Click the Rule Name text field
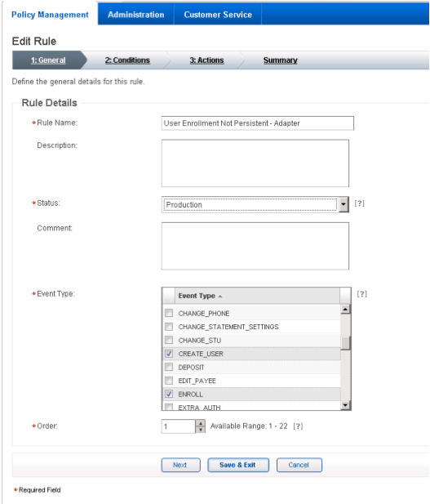This screenshot has width=430, height=504. click(258, 123)
